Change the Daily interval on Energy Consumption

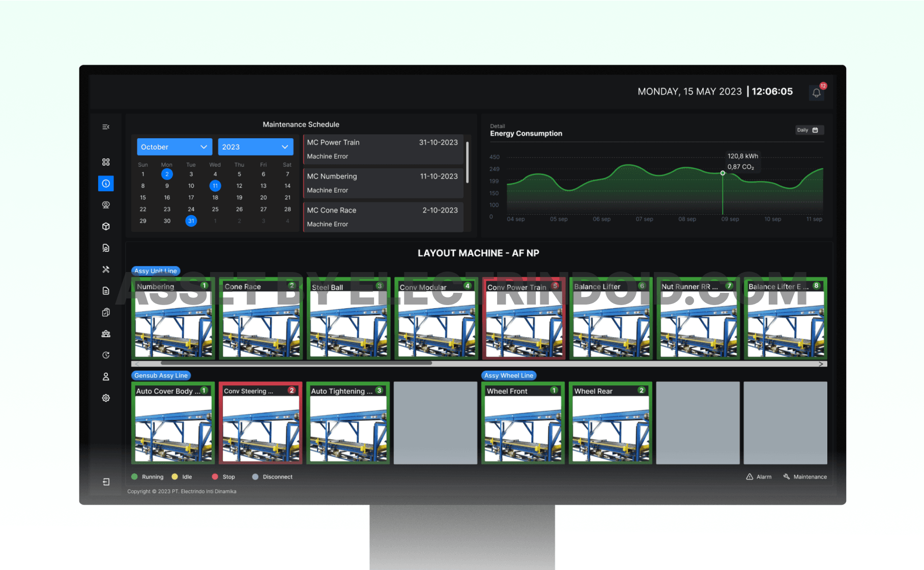pos(808,130)
